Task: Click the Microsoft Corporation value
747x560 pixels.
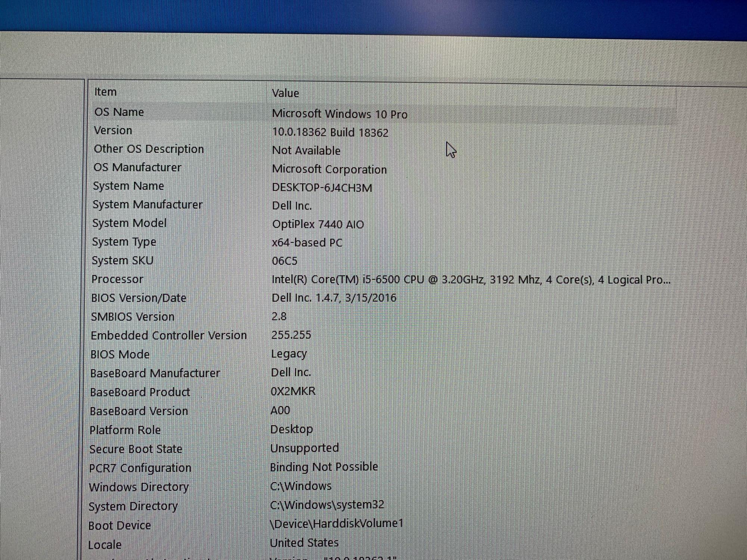Action: (x=329, y=169)
